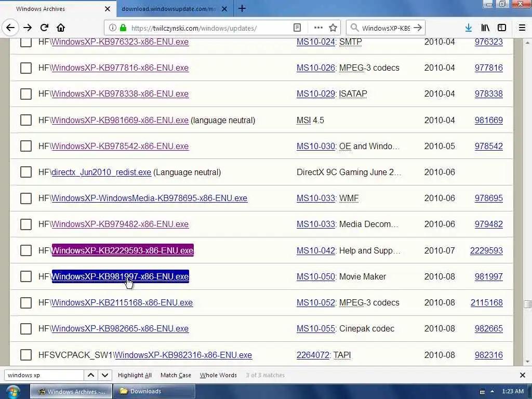532x399 pixels.
Task: Close the find bar
Action: click(x=523, y=375)
